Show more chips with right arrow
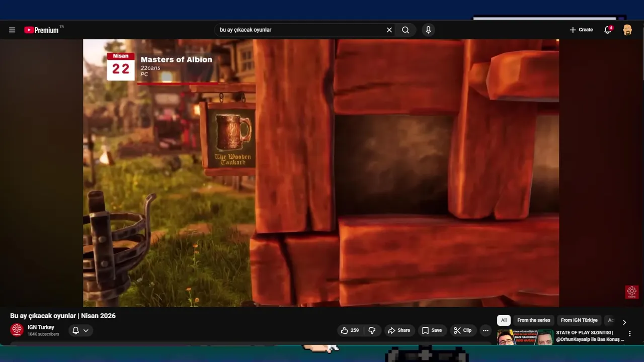Image resolution: width=644 pixels, height=362 pixels. (624, 322)
